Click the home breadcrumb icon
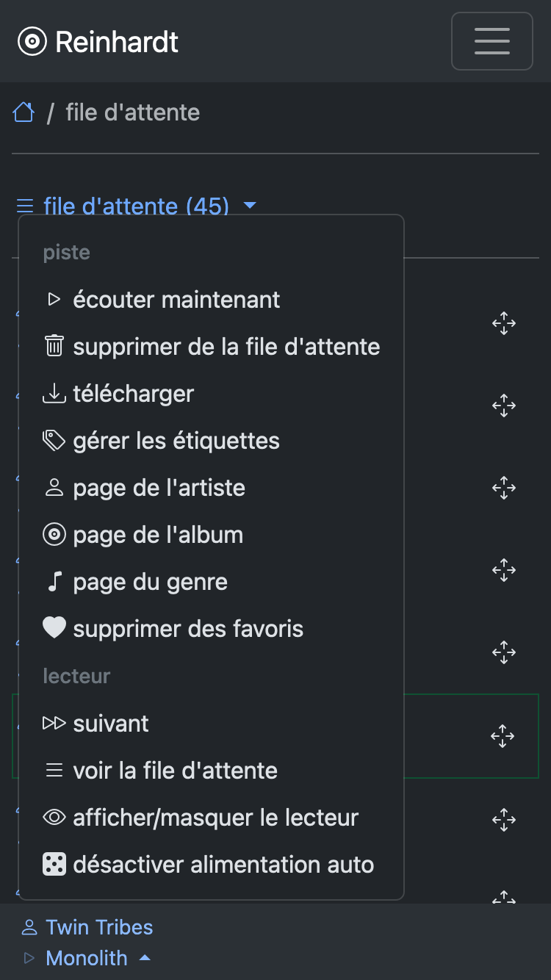The image size is (551, 980). click(24, 112)
